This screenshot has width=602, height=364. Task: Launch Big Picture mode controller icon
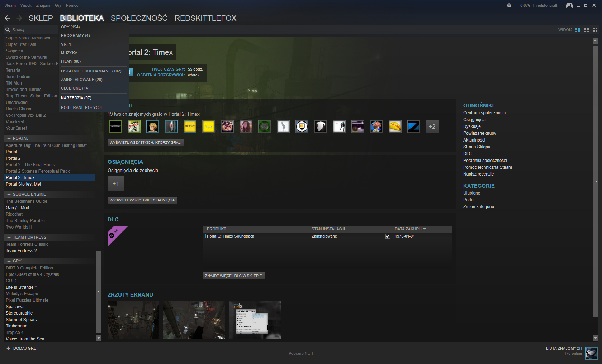569,5
